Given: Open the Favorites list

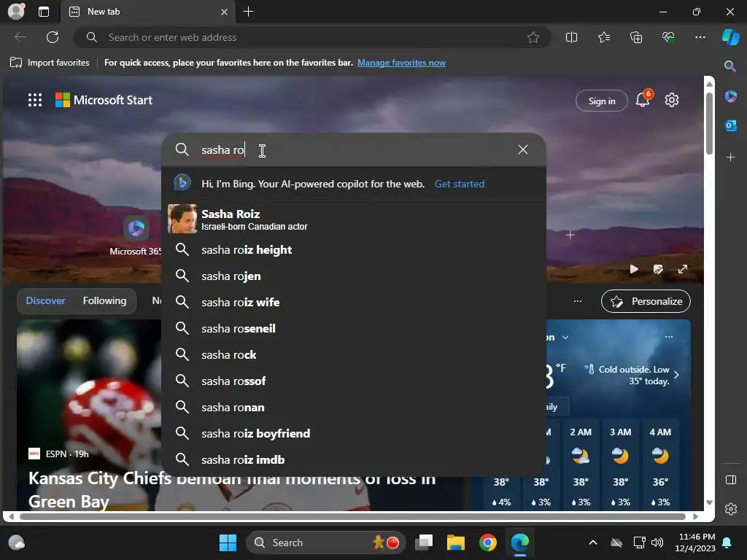Looking at the screenshot, I should pos(604,37).
